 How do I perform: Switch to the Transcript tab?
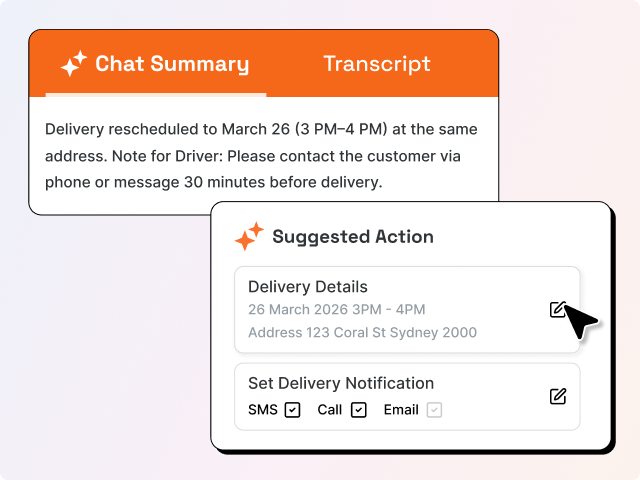pyautogui.click(x=377, y=64)
